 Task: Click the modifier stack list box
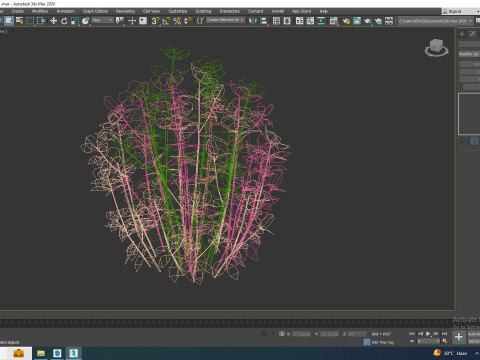click(469, 114)
